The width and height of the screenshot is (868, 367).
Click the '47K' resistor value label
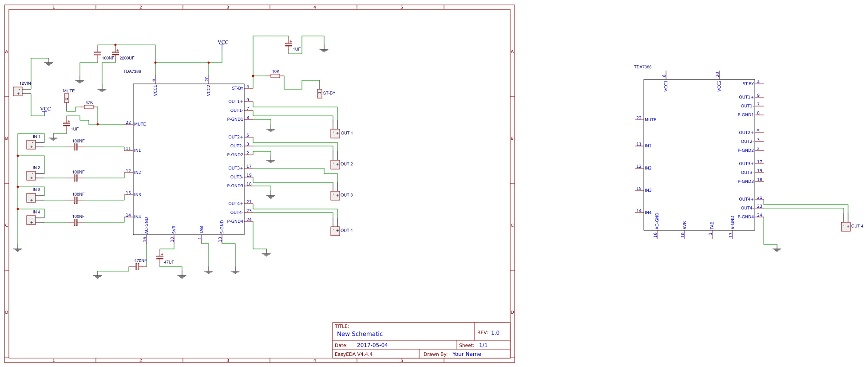[89, 103]
